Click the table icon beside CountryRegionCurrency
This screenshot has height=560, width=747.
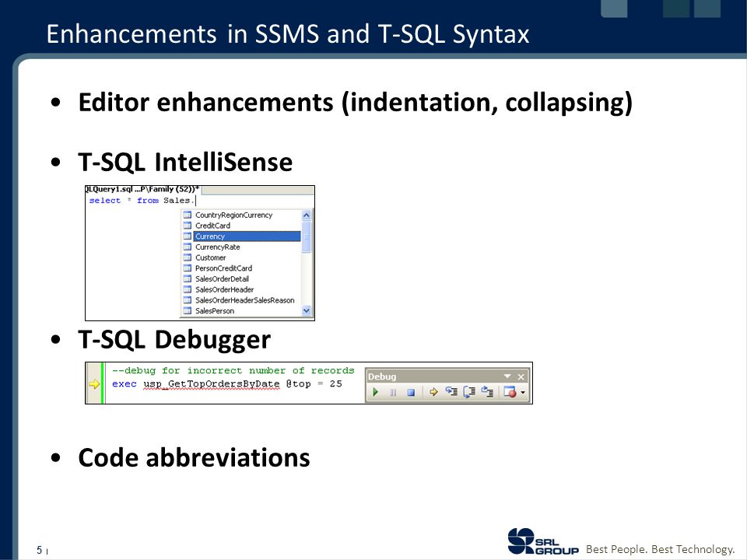[x=188, y=215]
